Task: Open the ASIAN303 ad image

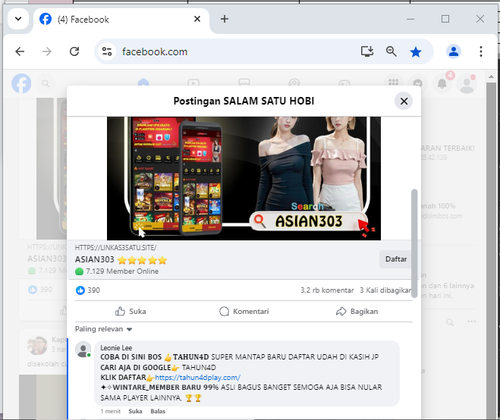Action: point(244,178)
